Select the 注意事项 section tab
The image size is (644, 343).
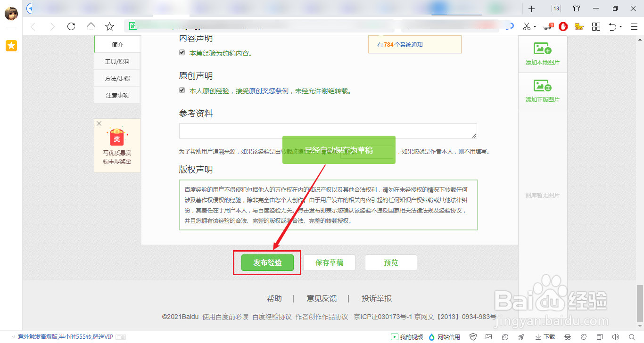point(117,95)
